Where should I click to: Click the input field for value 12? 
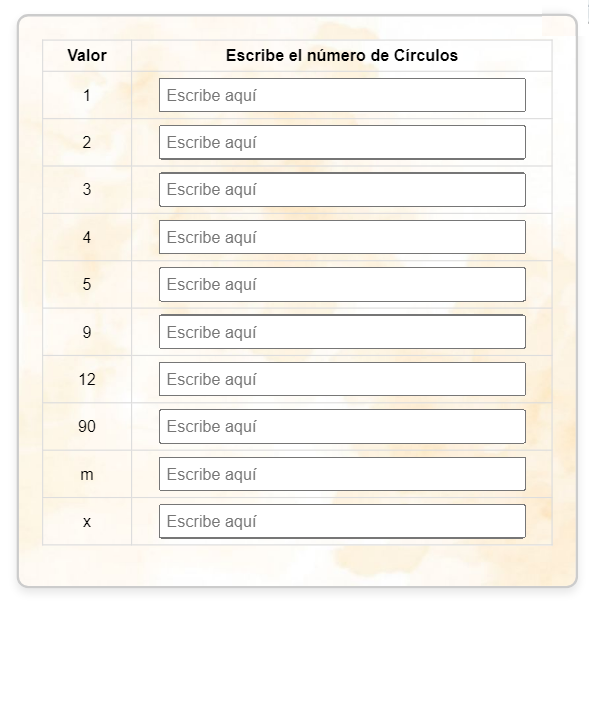coord(342,379)
